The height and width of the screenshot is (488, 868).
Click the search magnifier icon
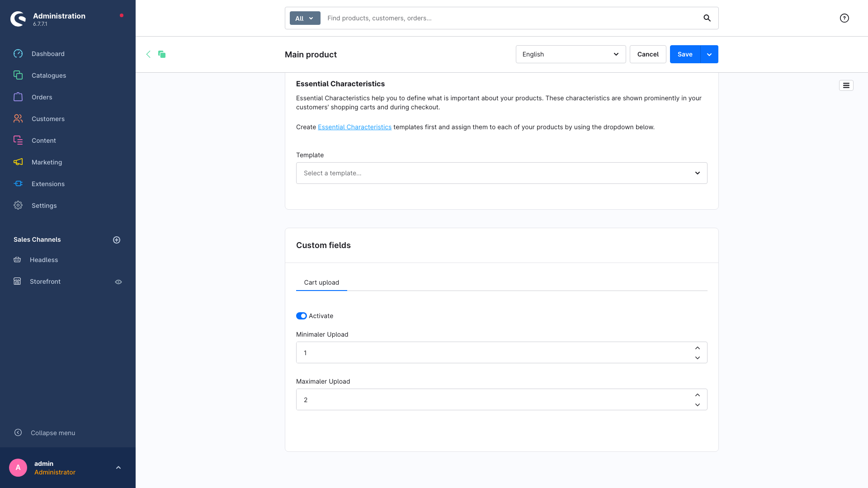(707, 18)
